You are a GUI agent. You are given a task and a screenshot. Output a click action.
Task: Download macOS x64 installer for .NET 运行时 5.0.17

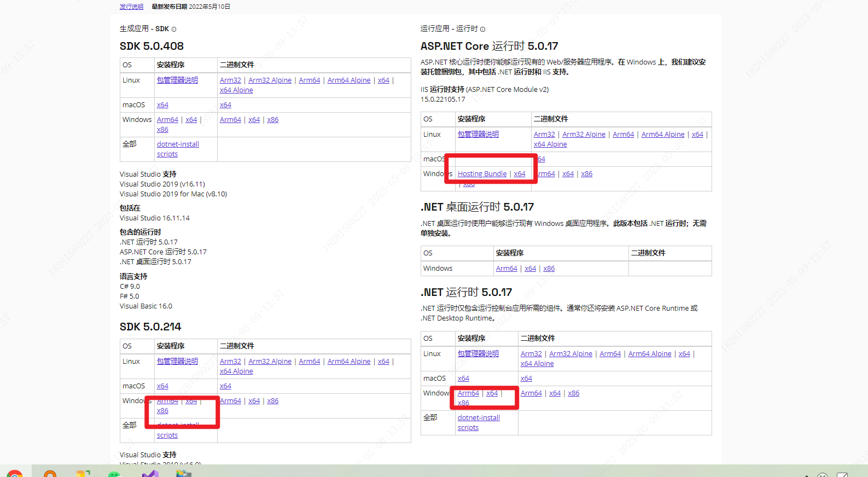(x=463, y=378)
